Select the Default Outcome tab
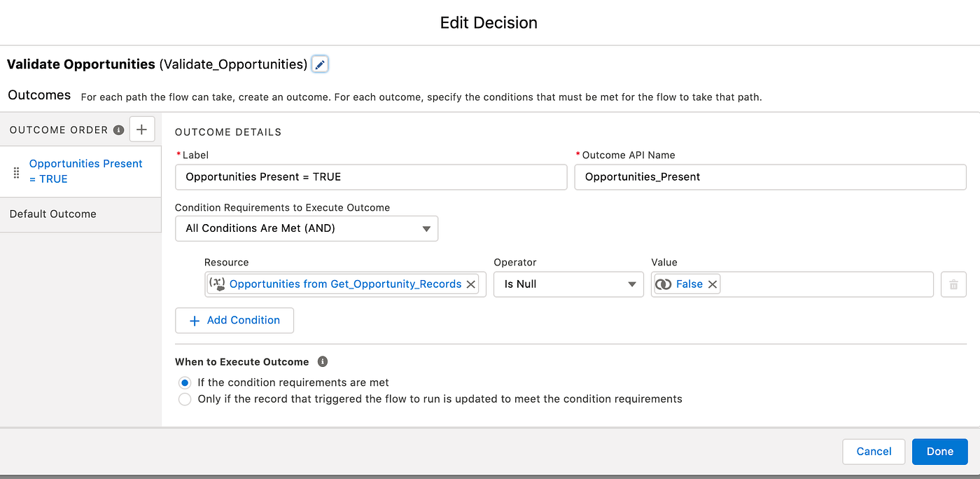The width and height of the screenshot is (980, 479). click(80, 214)
